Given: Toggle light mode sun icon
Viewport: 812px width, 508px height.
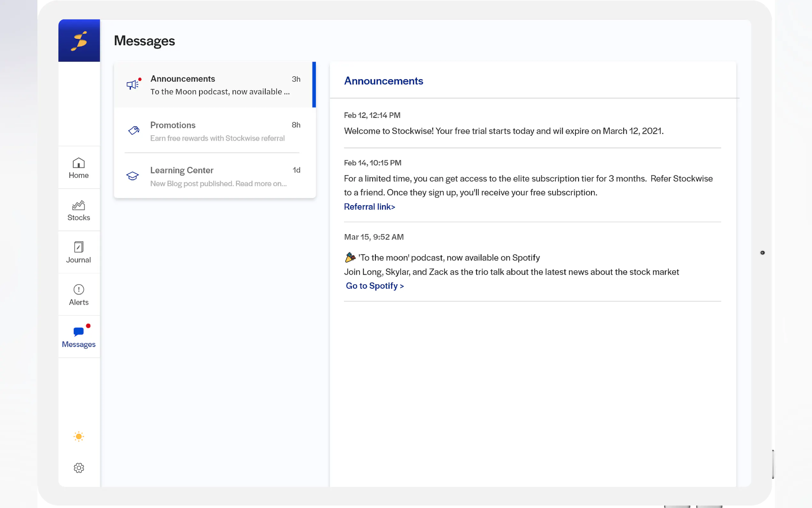Looking at the screenshot, I should 79,436.
